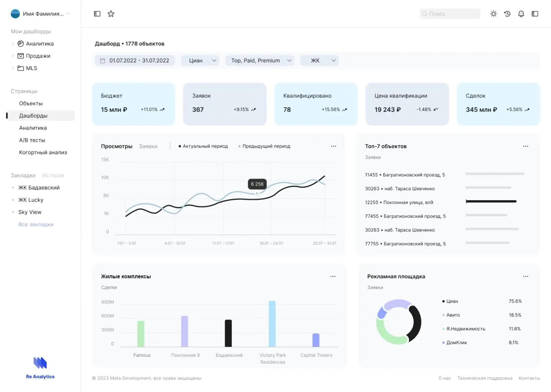Click the user avatar circle

click(15, 14)
